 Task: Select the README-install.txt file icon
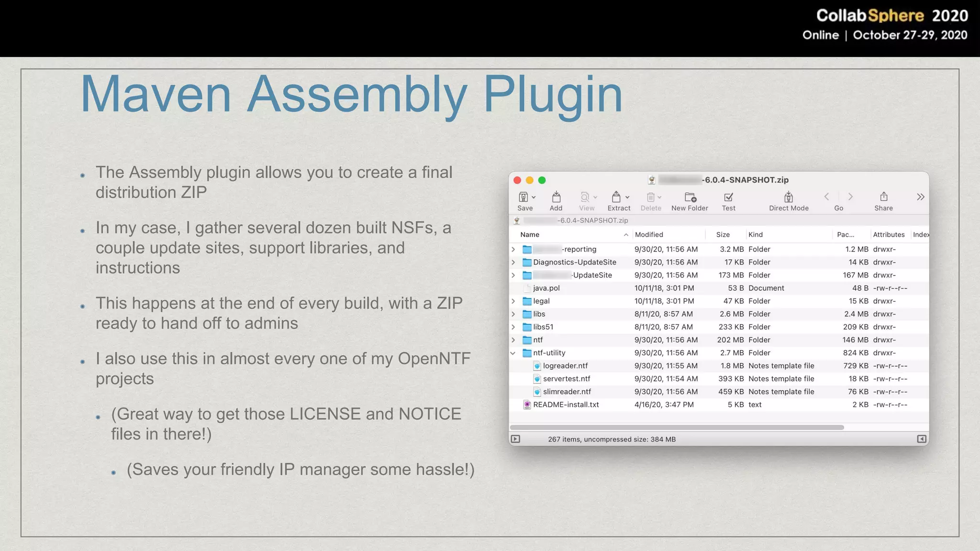527,405
